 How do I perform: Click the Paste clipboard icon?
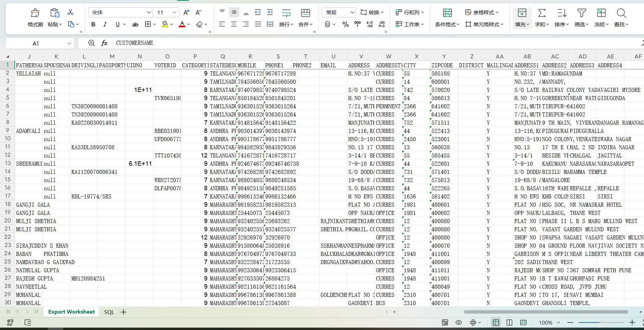[55, 13]
